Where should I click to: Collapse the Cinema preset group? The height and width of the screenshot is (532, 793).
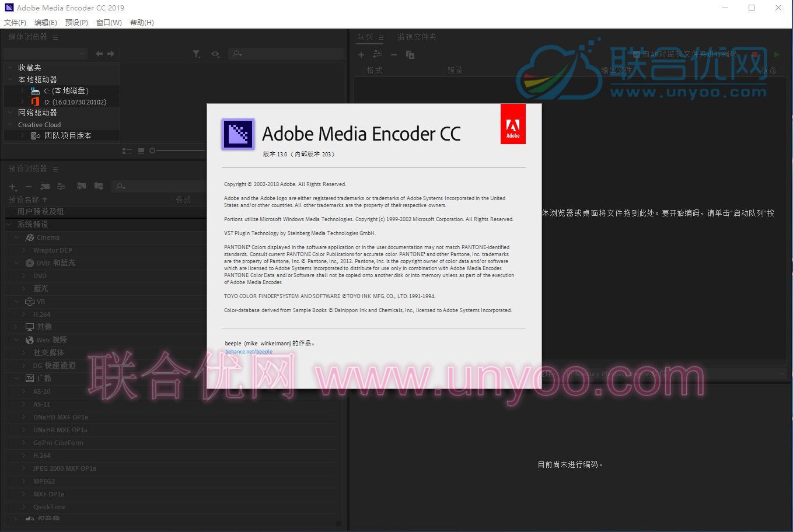18,237
